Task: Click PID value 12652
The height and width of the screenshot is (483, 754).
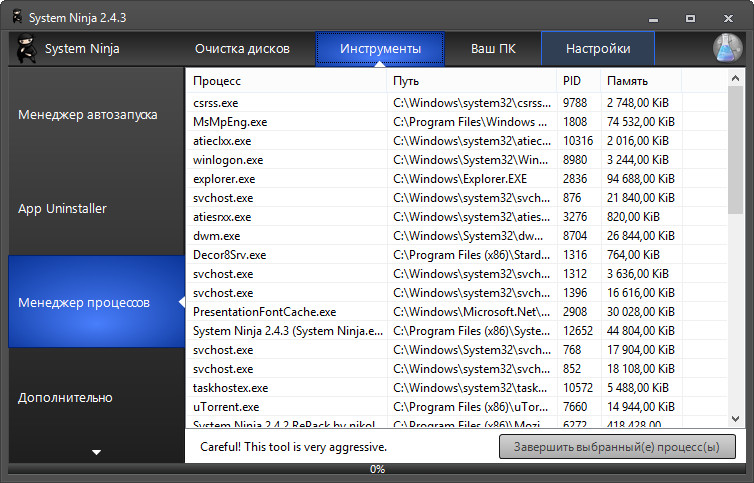Action: pyautogui.click(x=578, y=331)
